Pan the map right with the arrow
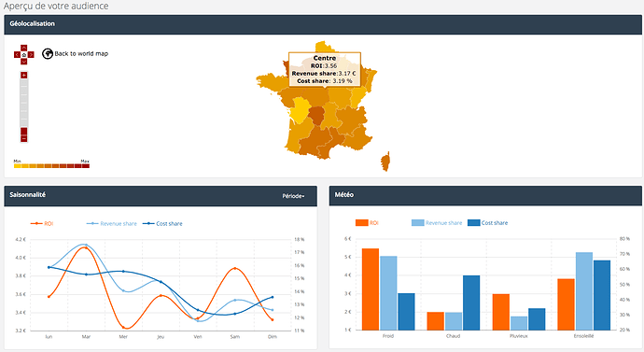 coord(31,55)
